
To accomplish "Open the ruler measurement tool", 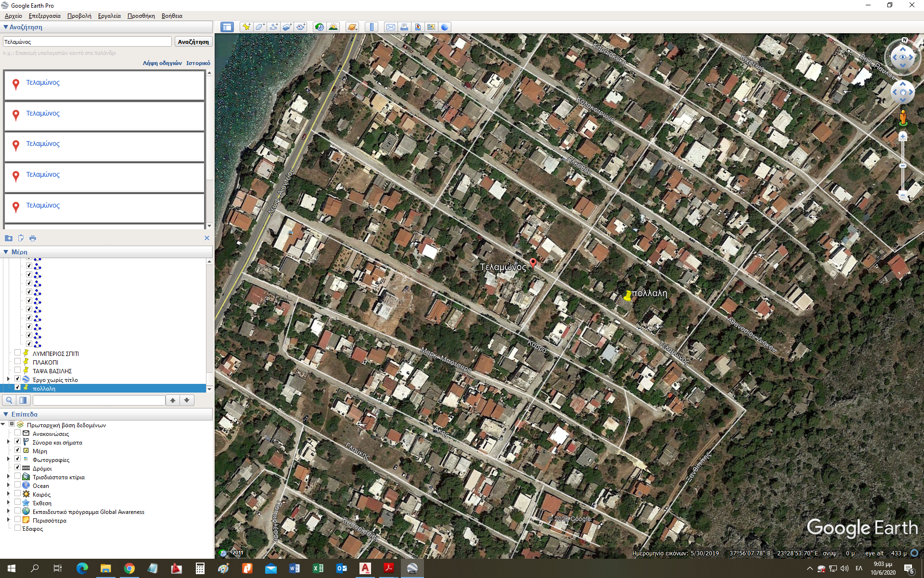I will coord(372,27).
